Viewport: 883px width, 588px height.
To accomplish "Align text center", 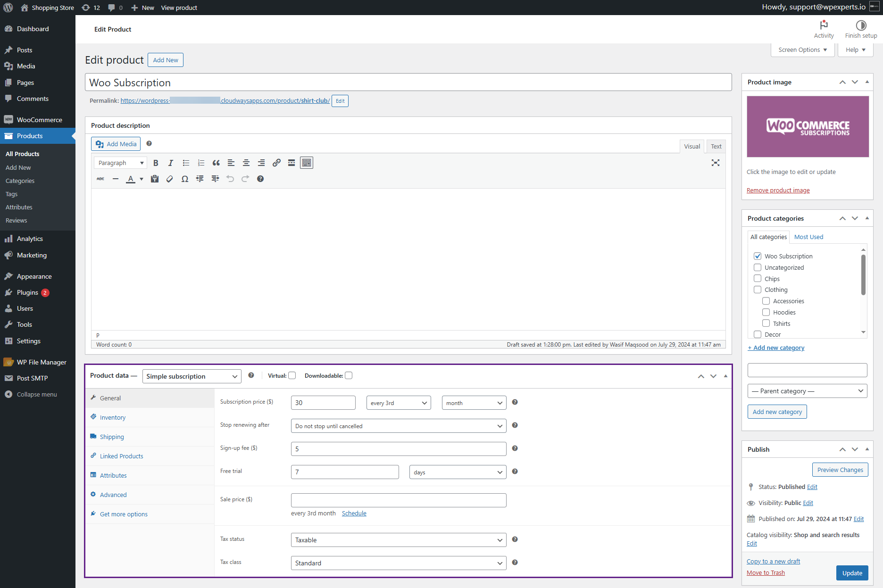I will [246, 163].
